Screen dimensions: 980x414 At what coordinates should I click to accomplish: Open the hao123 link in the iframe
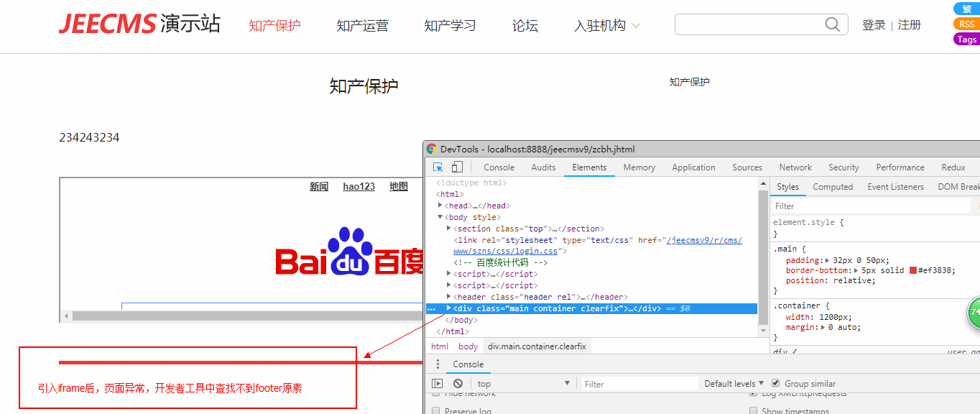pyautogui.click(x=359, y=186)
